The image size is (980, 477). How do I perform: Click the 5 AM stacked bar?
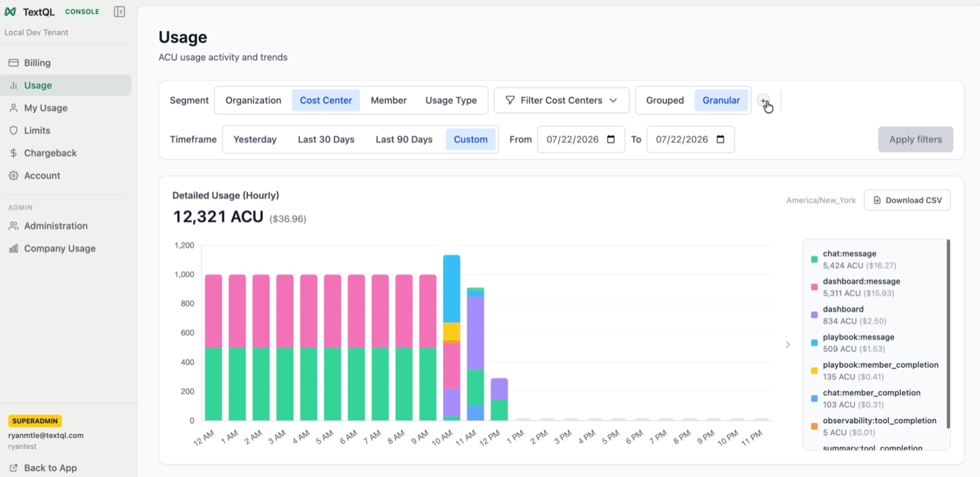[x=332, y=347]
